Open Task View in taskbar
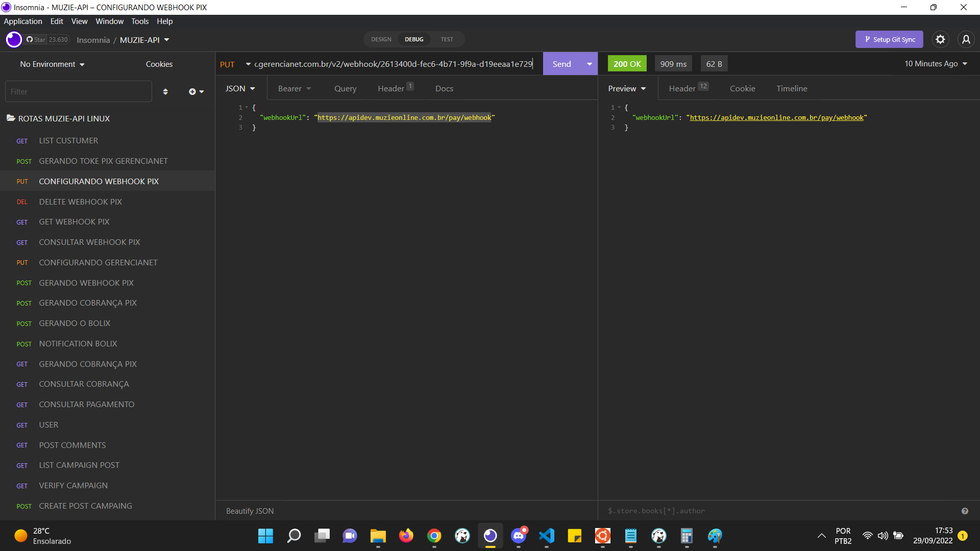 322,536
